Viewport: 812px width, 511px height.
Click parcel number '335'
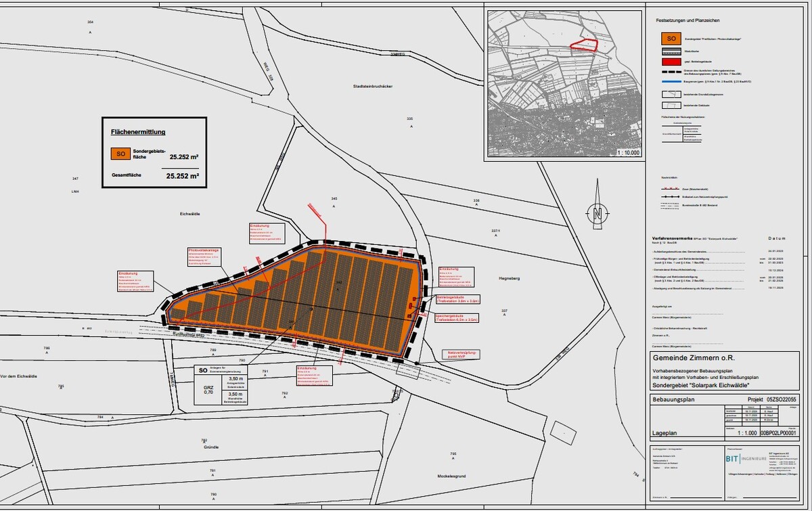(409, 118)
